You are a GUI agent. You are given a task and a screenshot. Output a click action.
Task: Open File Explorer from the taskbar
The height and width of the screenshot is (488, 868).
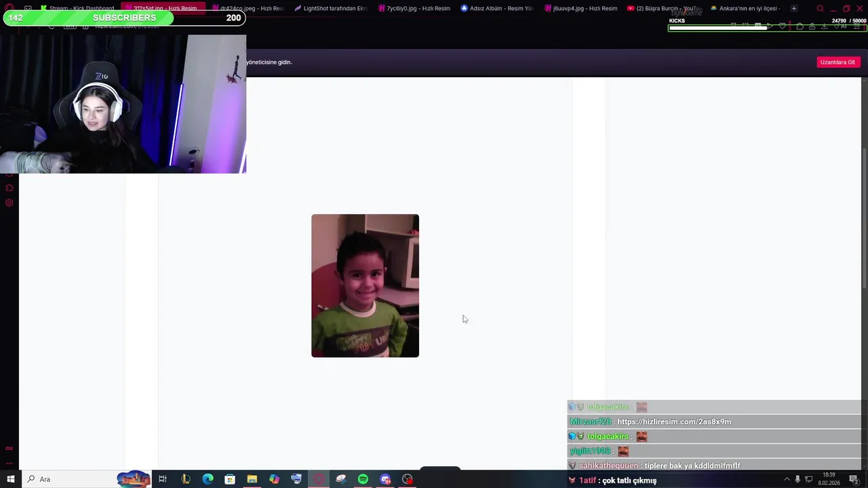(x=252, y=479)
